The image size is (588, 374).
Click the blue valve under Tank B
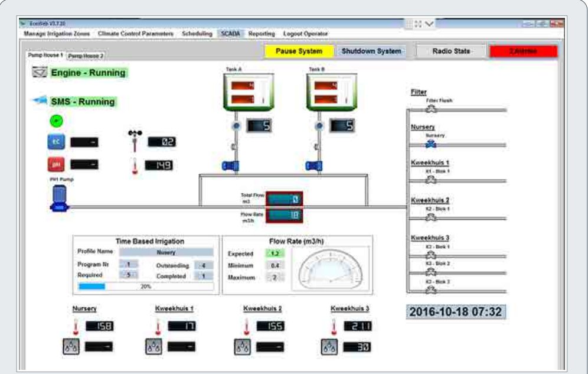[314, 165]
